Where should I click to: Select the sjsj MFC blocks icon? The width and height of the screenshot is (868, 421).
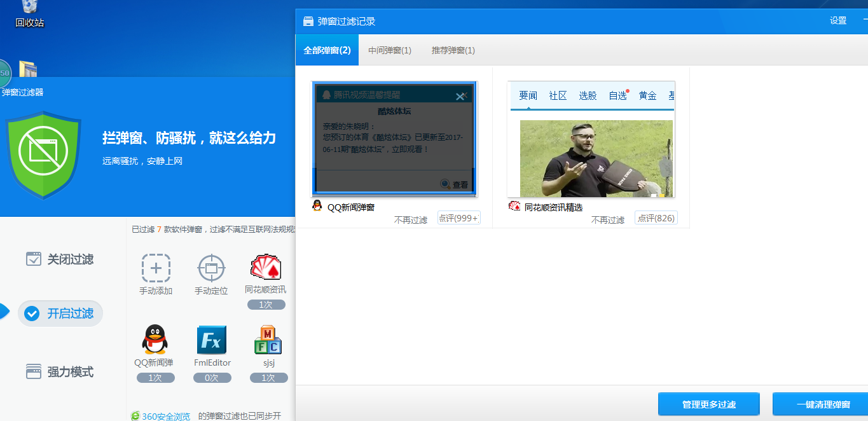(268, 340)
